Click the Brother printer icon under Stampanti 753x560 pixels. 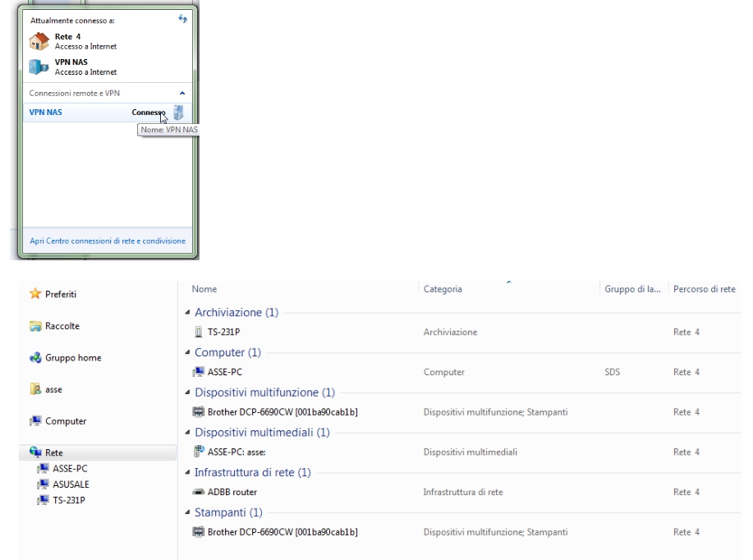point(197,531)
